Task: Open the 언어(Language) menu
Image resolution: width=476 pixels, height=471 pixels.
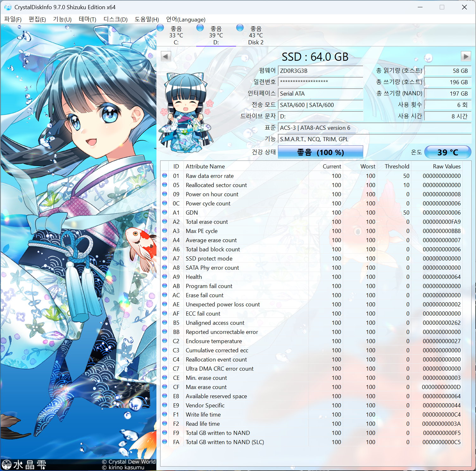Action: [x=186, y=19]
